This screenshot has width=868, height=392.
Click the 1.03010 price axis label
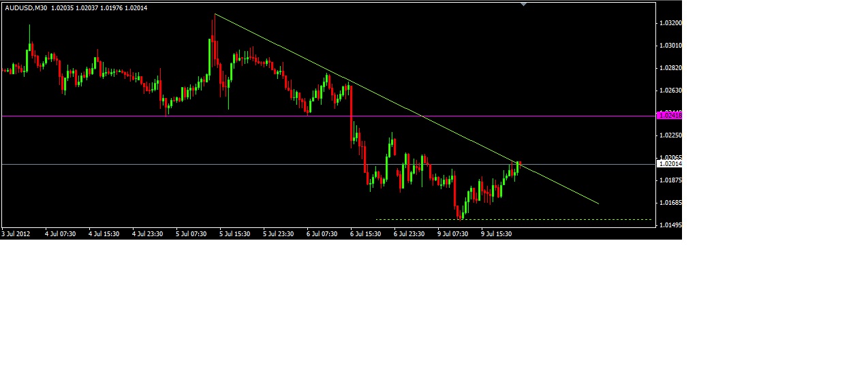(x=670, y=46)
